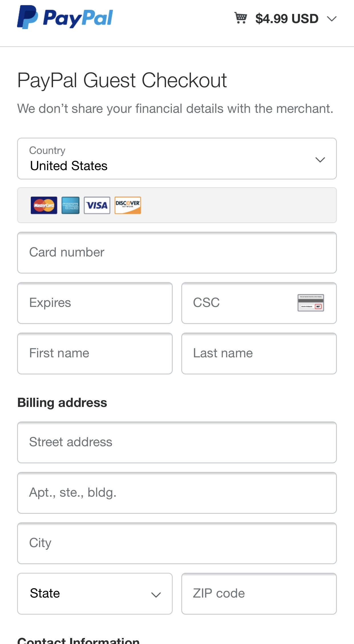This screenshot has height=644, width=354.
Task: Select the First name field
Action: (x=95, y=353)
